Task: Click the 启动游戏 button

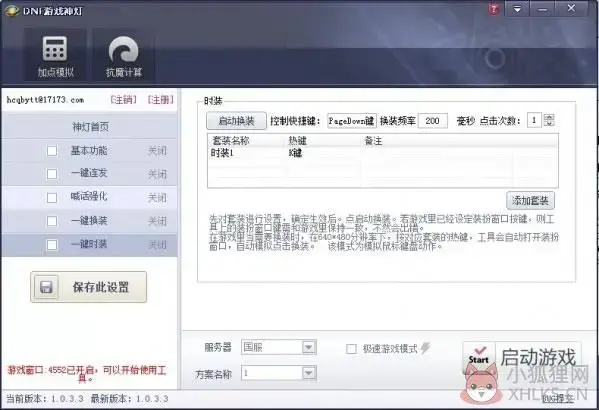Action: pos(521,358)
